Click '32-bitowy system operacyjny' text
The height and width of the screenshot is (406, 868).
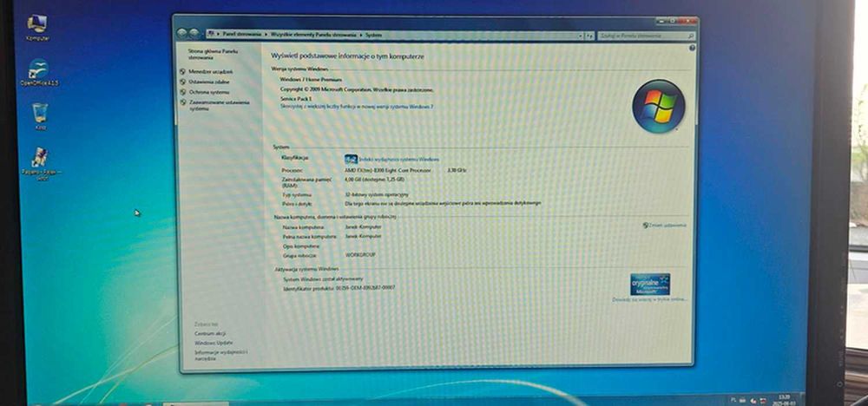[377, 194]
